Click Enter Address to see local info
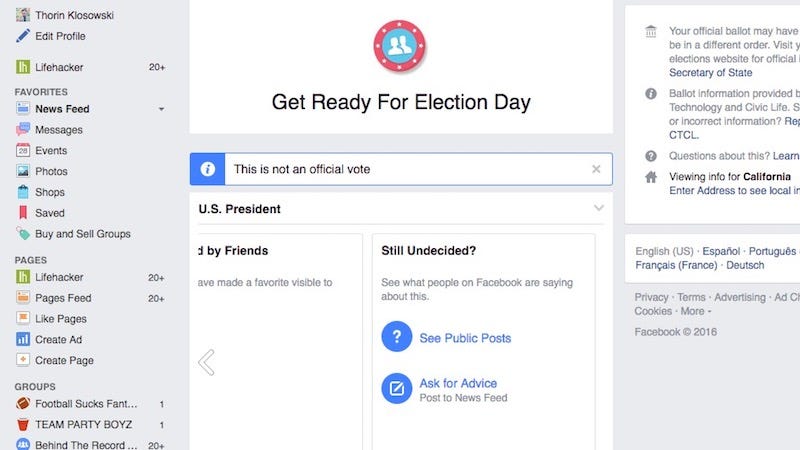800x450 pixels. click(734, 190)
